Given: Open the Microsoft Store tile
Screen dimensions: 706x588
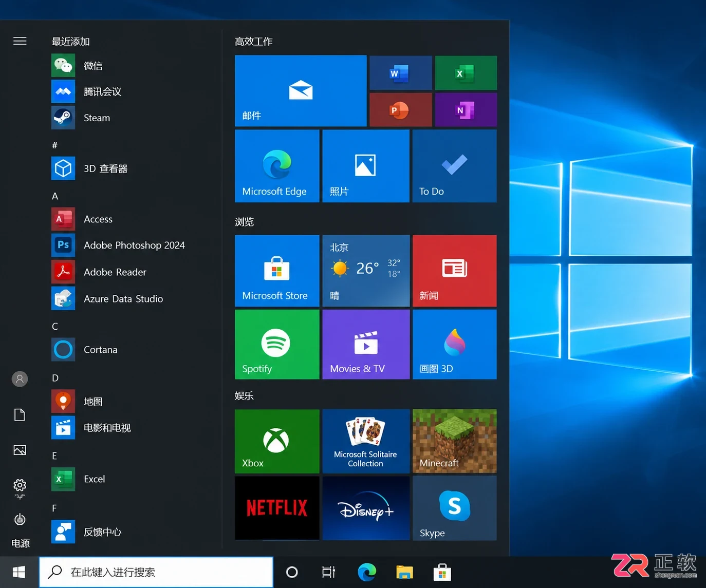Looking at the screenshot, I should (x=277, y=271).
